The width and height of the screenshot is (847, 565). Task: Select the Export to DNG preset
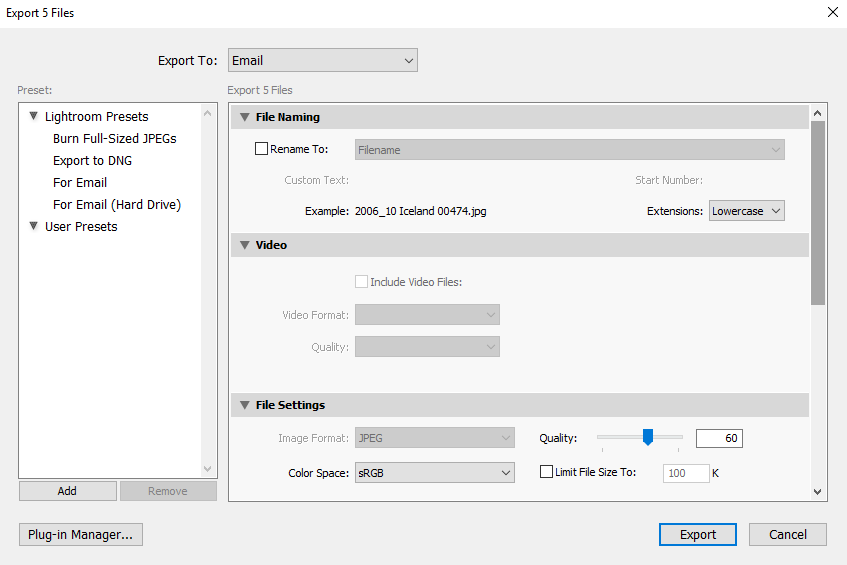tap(92, 161)
